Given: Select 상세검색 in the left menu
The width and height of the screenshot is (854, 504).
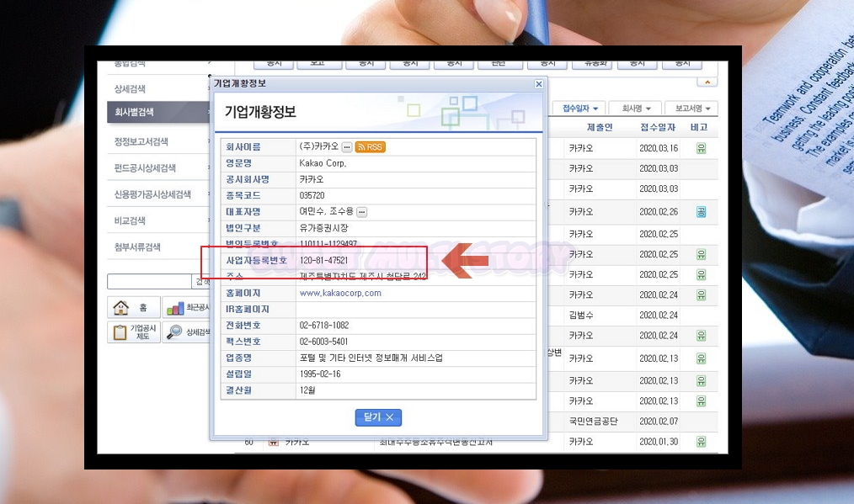Looking at the screenshot, I should (130, 88).
